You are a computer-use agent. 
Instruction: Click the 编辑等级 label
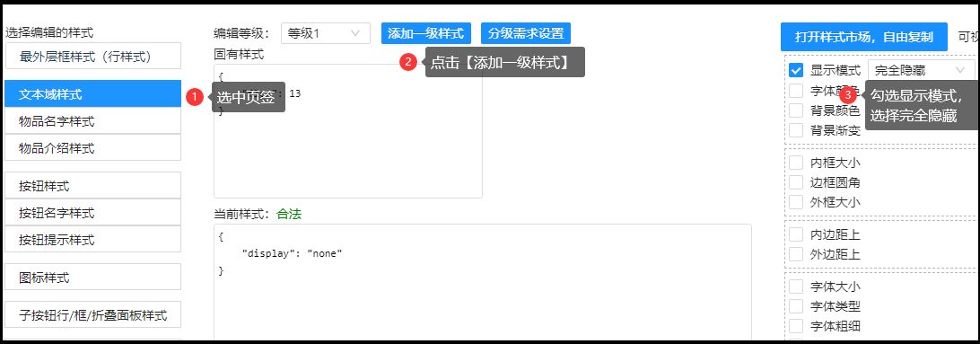[x=241, y=33]
